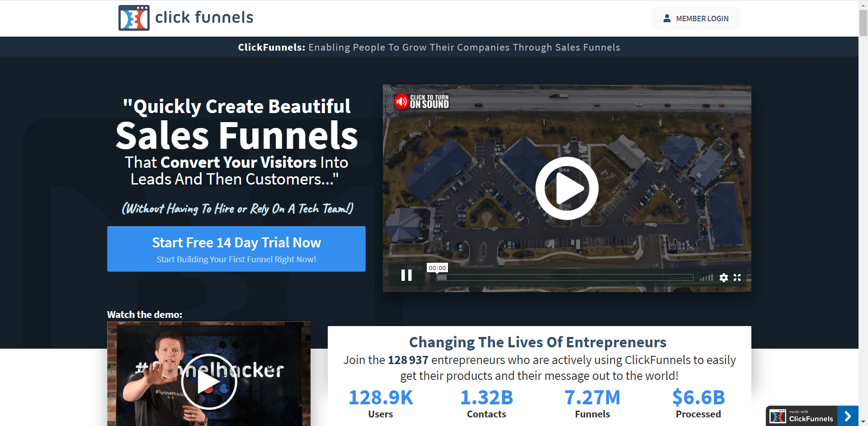The image size is (868, 426).
Task: Play the funnelhacker demo video
Action: coord(209,382)
